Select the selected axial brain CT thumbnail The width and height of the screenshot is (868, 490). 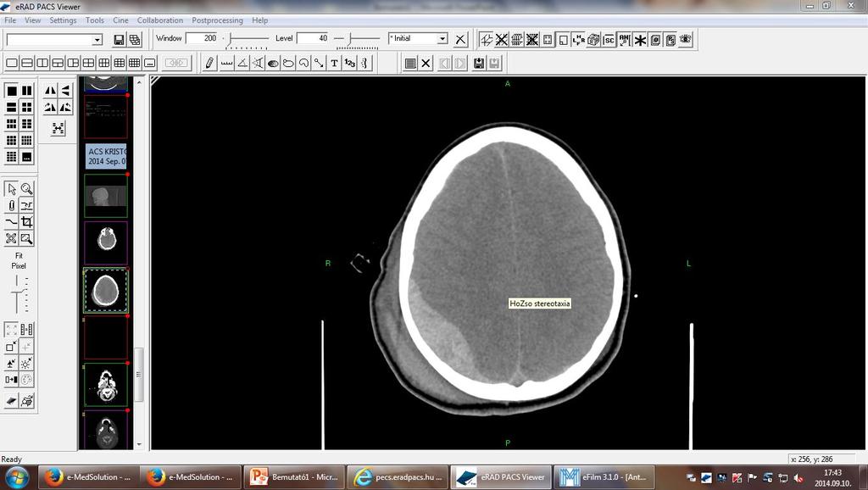tap(106, 291)
